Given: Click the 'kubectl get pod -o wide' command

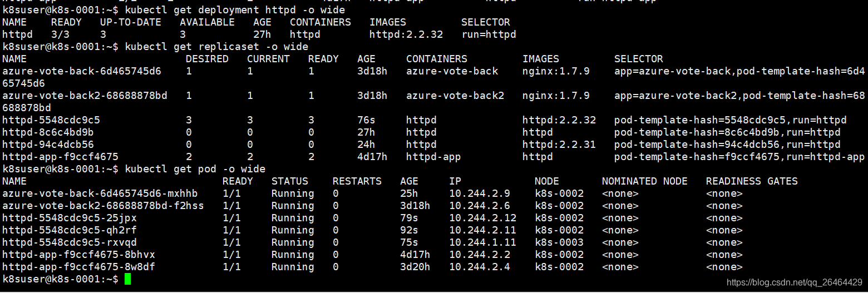Looking at the screenshot, I should click(x=195, y=169).
